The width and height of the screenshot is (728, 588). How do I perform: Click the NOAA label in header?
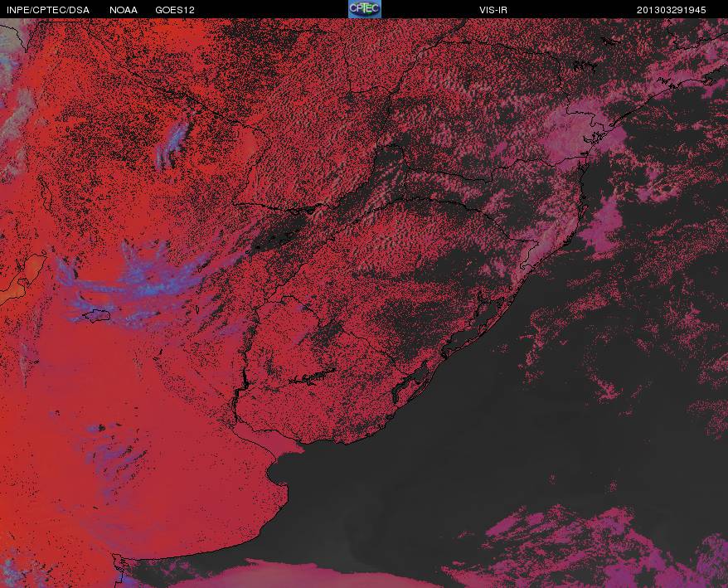[x=123, y=10]
